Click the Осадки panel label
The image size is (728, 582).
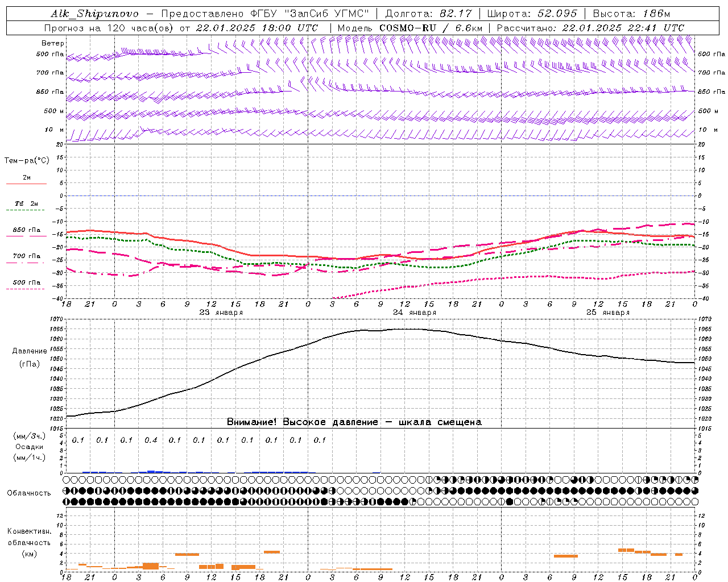coord(29,447)
